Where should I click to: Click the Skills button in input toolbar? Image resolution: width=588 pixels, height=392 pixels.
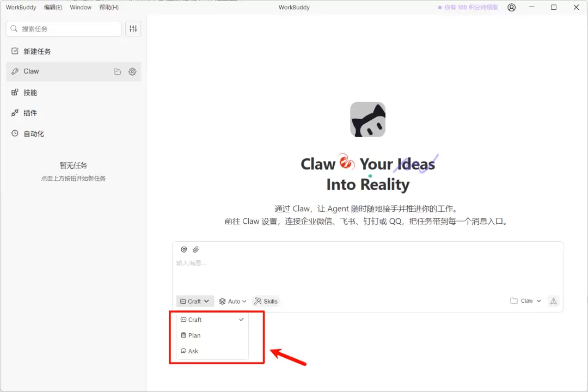pyautogui.click(x=266, y=301)
